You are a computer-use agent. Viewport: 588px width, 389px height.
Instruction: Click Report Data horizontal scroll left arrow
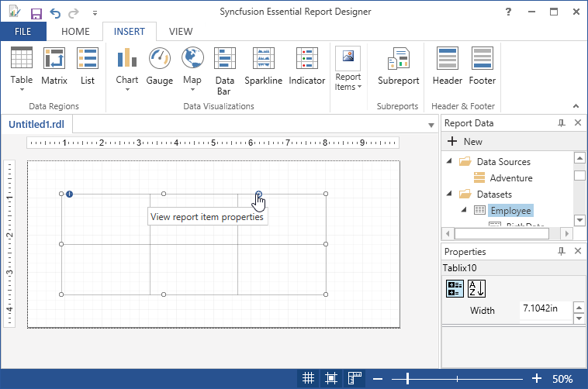(448, 234)
